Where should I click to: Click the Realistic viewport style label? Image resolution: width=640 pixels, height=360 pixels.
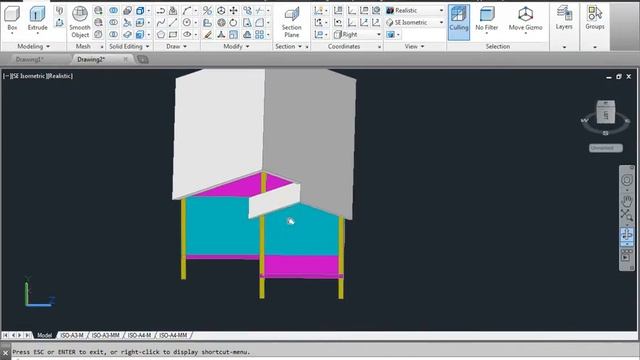(x=60, y=76)
